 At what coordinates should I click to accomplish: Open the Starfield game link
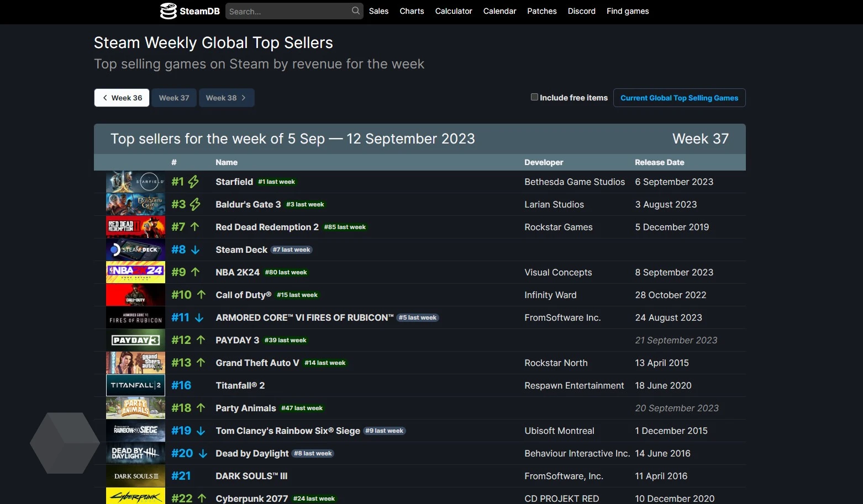click(234, 182)
